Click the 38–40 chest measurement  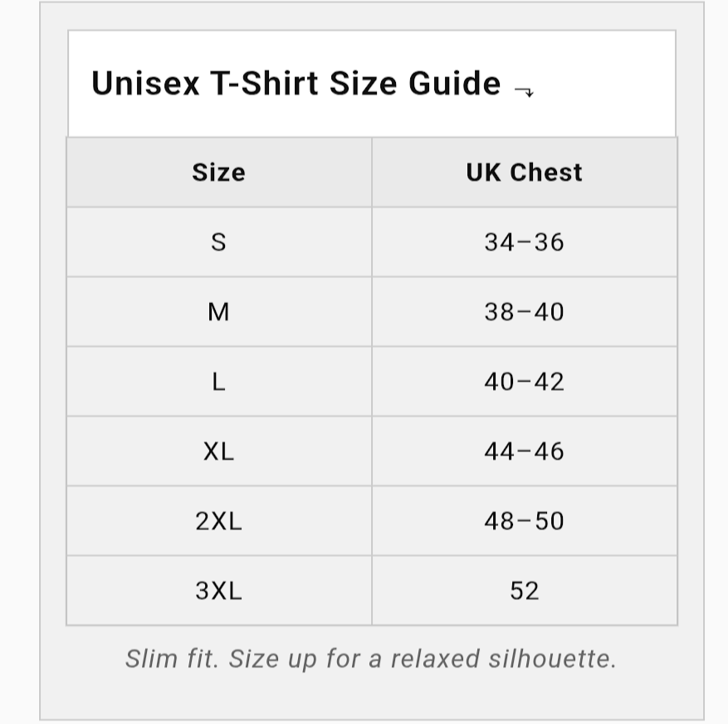click(x=524, y=311)
